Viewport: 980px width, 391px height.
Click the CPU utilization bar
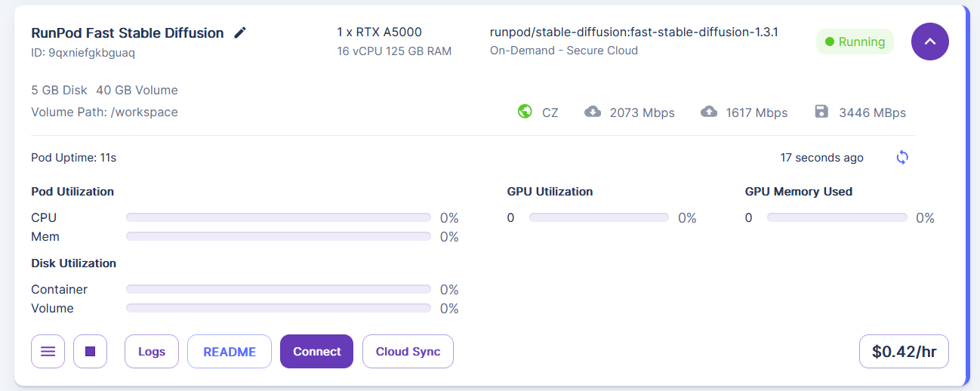click(278, 217)
